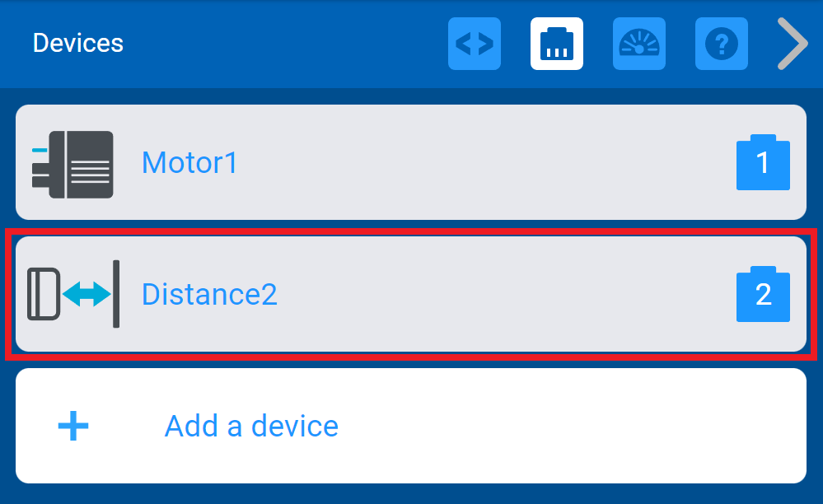Select the code brackets icon in the toolbar
Image resolution: width=823 pixels, height=504 pixels.
pos(474,43)
